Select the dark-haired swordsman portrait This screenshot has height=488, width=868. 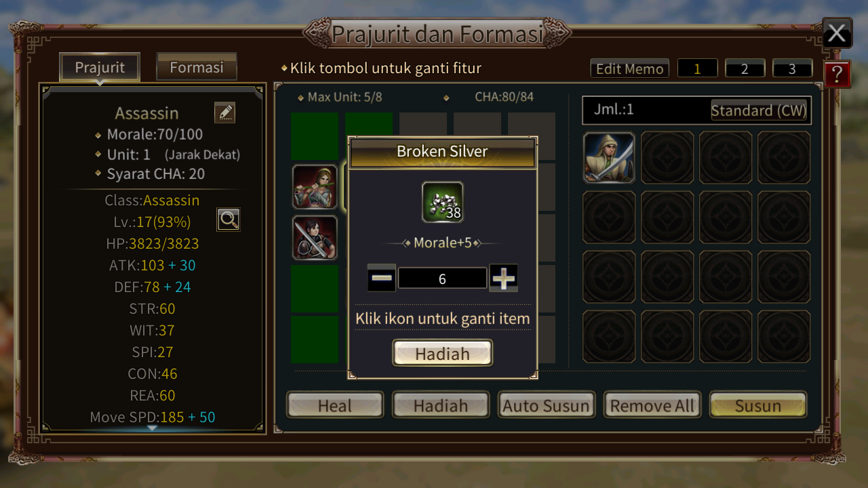(x=315, y=238)
